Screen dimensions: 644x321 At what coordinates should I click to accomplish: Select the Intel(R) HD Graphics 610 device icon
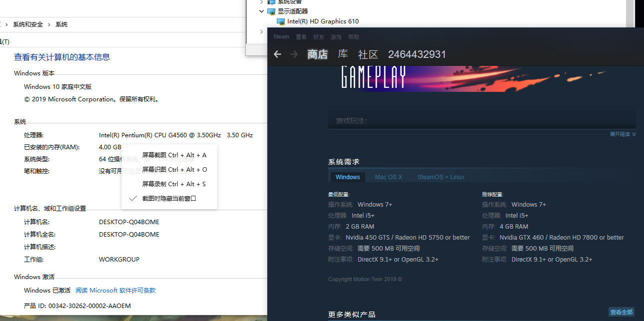pos(280,21)
